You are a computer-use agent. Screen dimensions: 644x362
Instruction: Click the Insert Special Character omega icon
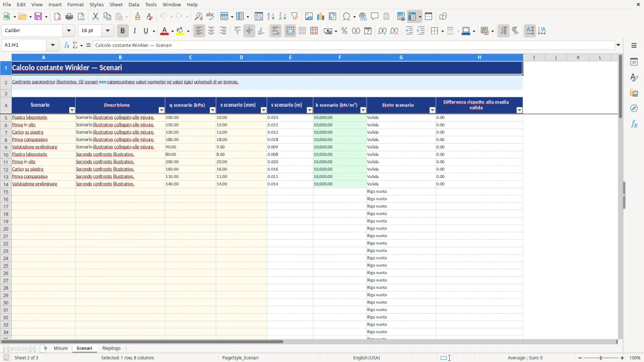(x=346, y=17)
